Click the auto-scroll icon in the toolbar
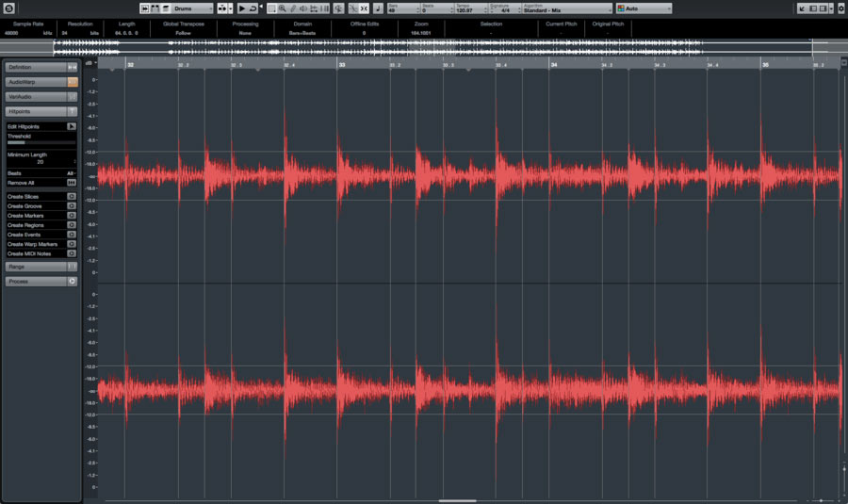This screenshot has height=504, width=848. 221,8
